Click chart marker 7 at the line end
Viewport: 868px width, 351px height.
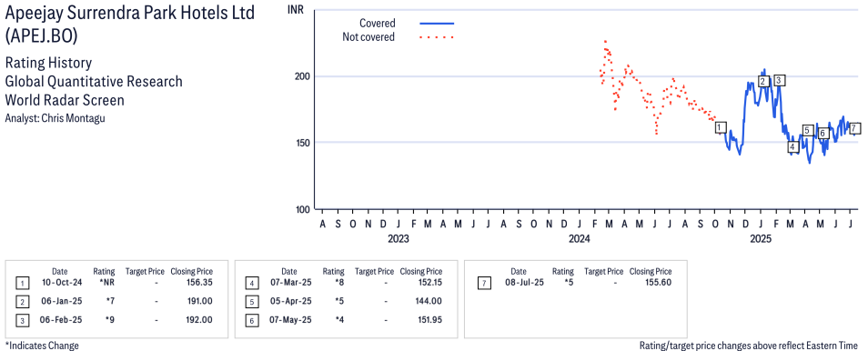coord(853,128)
